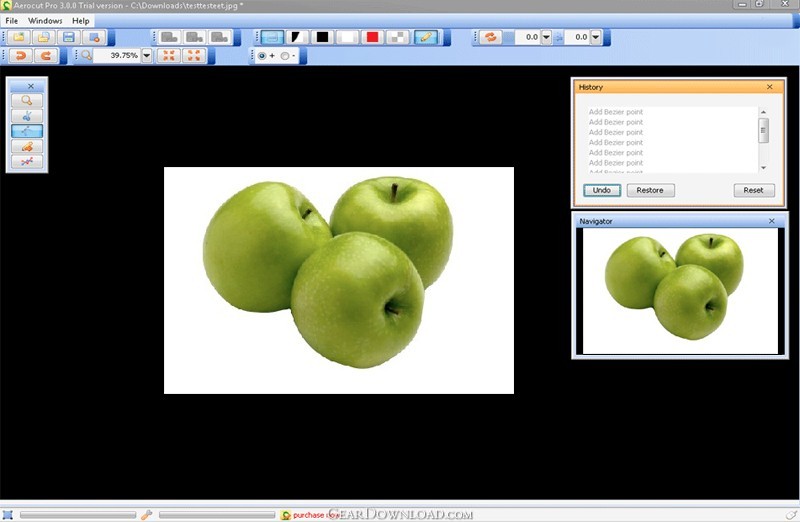Click the fit-to-screen orange arrows icon
Image resolution: width=800 pixels, height=522 pixels.
tap(170, 56)
